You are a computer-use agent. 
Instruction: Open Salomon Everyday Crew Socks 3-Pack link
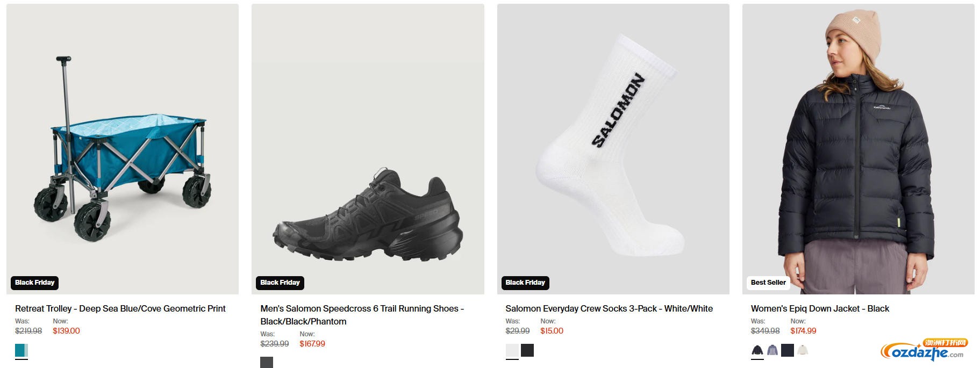(x=609, y=308)
